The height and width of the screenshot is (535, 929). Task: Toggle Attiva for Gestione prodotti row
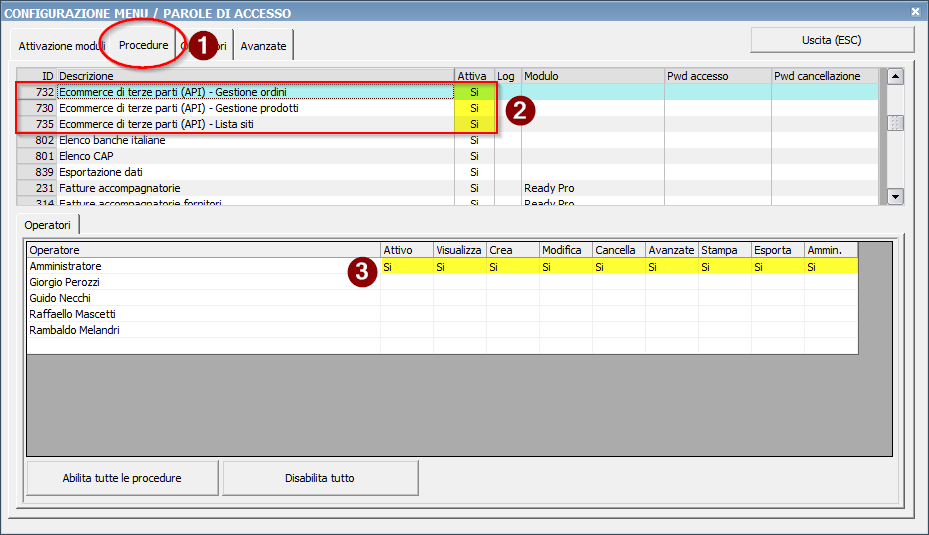474,108
